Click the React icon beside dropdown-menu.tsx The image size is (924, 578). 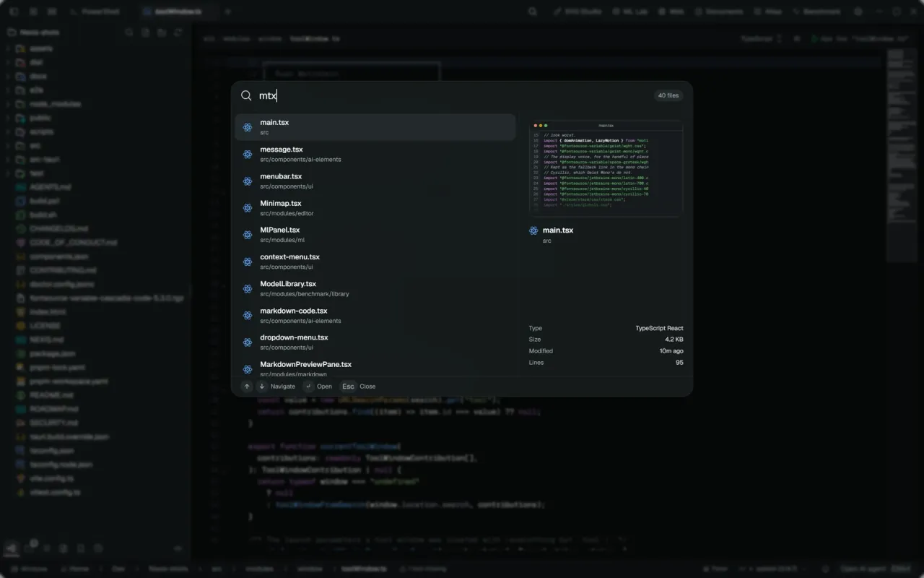coord(248,342)
